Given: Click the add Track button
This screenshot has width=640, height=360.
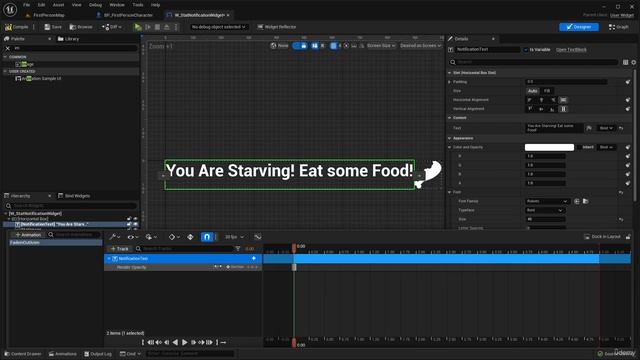Looking at the screenshot, I should tap(119, 248).
